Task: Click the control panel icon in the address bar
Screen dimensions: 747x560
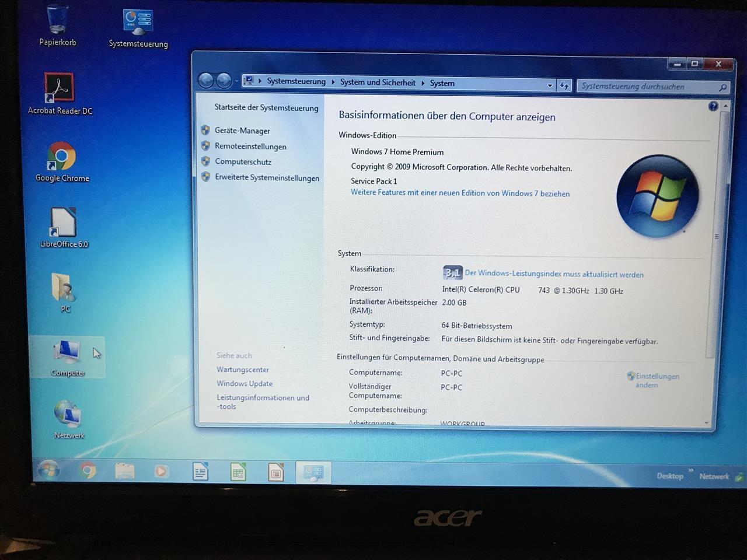Action: coord(249,80)
